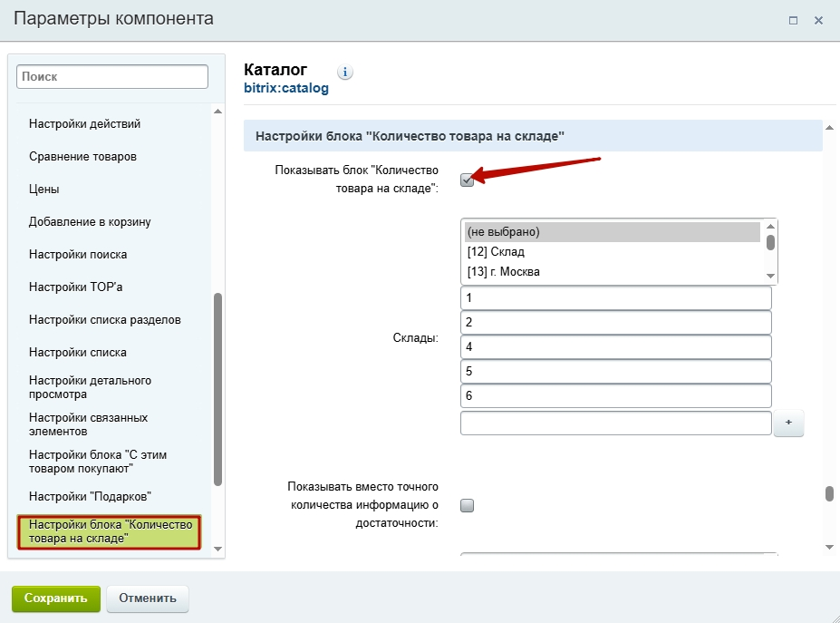The width and height of the screenshot is (840, 623).
Task: Click the Отменить button
Action: tap(148, 599)
